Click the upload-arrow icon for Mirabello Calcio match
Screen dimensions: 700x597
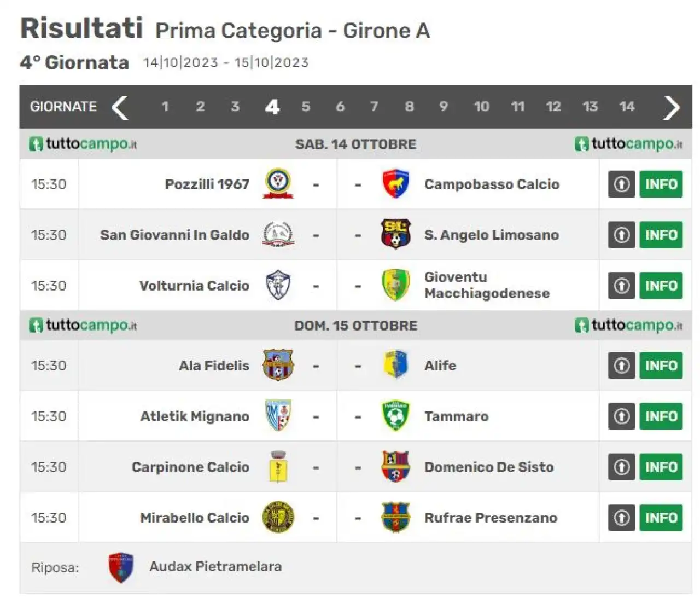pyautogui.click(x=621, y=518)
